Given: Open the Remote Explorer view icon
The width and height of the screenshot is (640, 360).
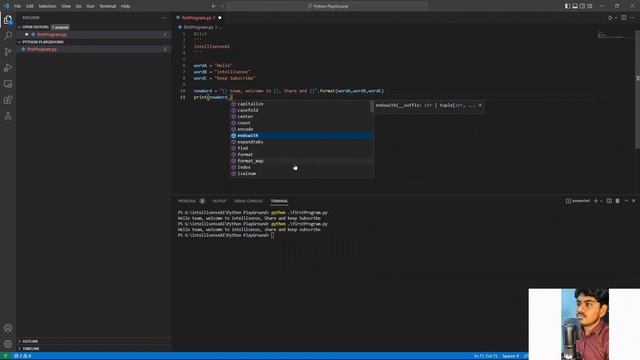Looking at the screenshot, I should 8,84.
